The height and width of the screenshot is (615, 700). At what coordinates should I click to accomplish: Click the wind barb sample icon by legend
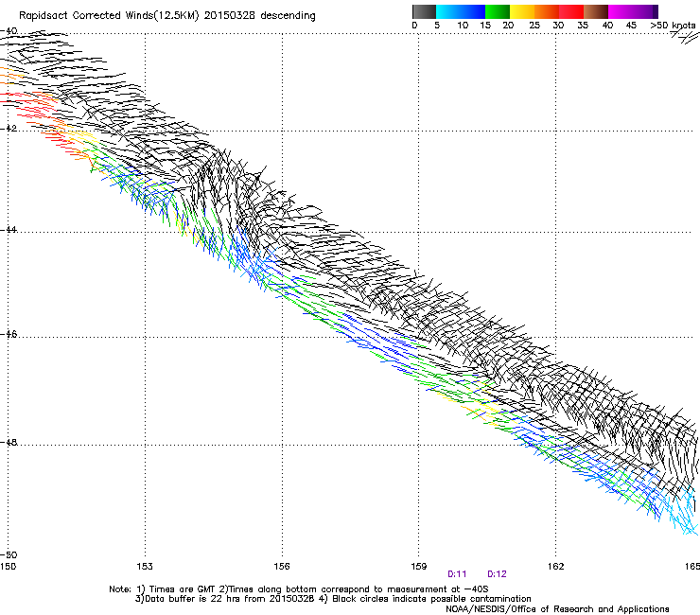coord(685,38)
